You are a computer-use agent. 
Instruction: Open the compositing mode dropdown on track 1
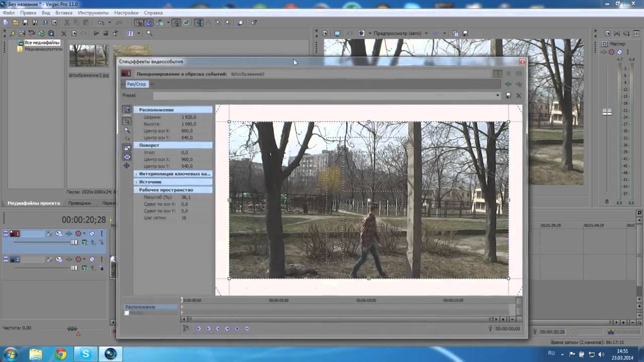coord(85,242)
